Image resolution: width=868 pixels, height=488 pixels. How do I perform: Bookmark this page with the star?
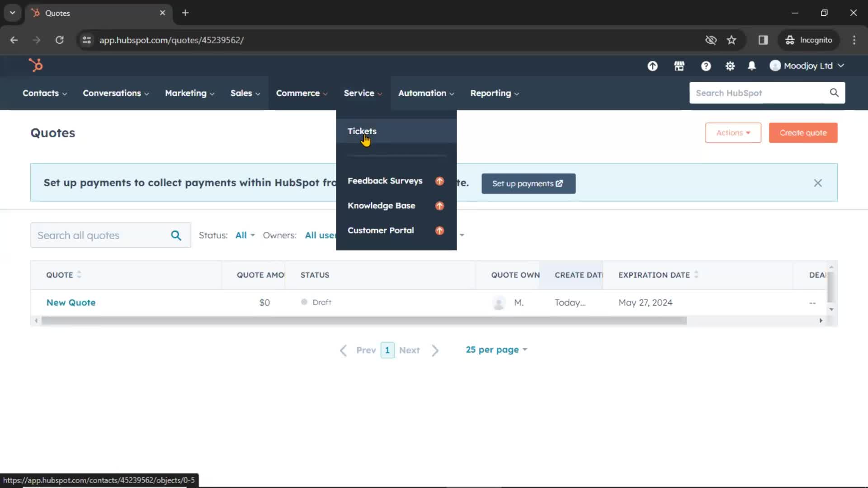point(731,40)
